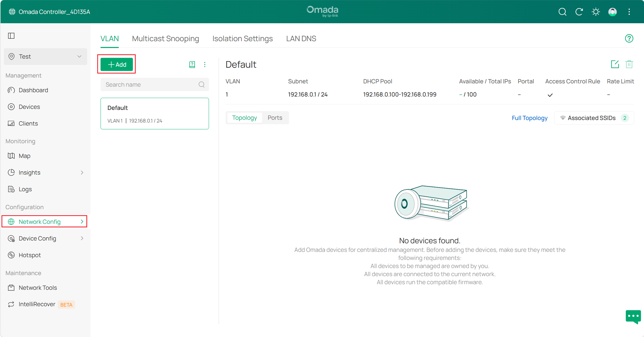Expand the Device Config submenu
This screenshot has height=337, width=644.
46,238
